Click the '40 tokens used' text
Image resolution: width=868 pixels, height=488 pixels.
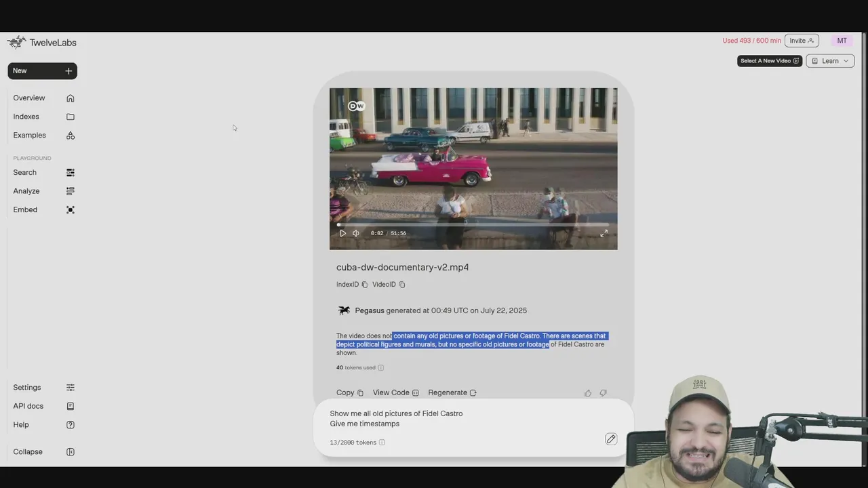(x=355, y=368)
